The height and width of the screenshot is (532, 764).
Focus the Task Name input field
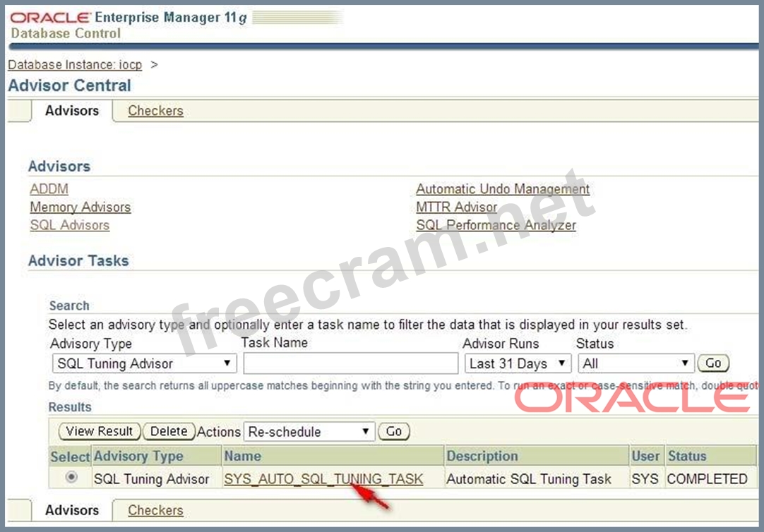pos(350,363)
